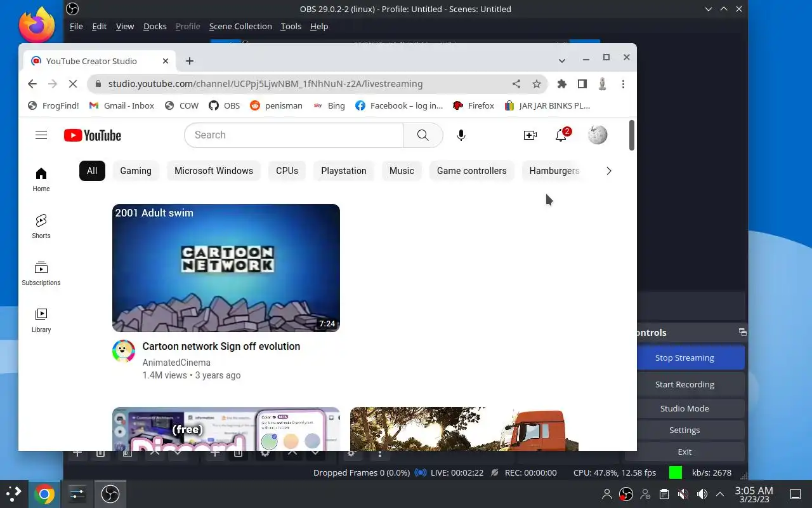Open Subscriptions in YouTube sidebar
This screenshot has width=812, height=508.
[41, 274]
